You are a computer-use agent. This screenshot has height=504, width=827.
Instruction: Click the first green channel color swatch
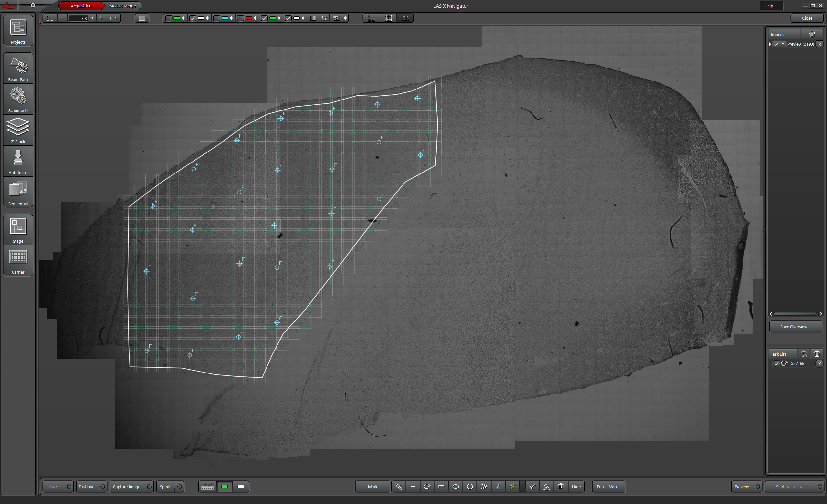pos(177,18)
